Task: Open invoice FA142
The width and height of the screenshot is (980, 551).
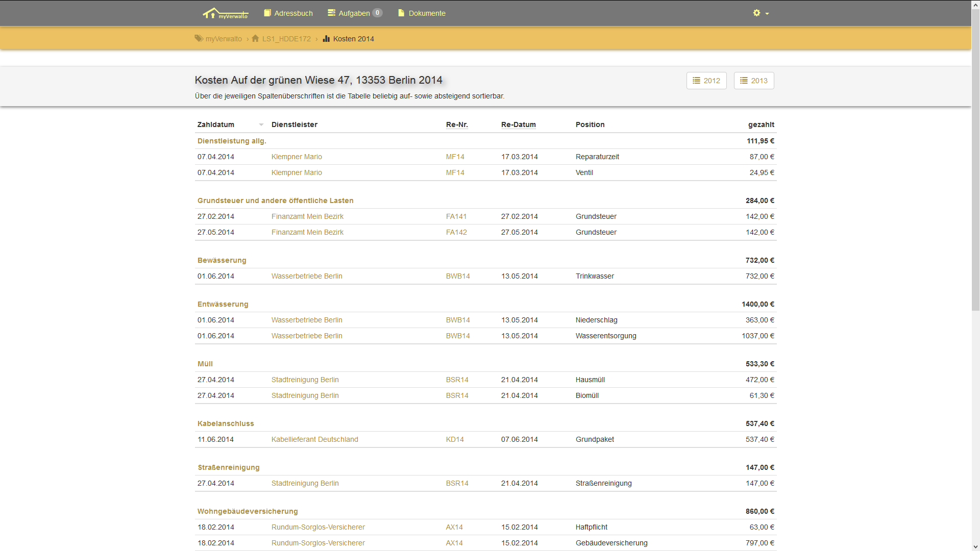Action: 456,232
